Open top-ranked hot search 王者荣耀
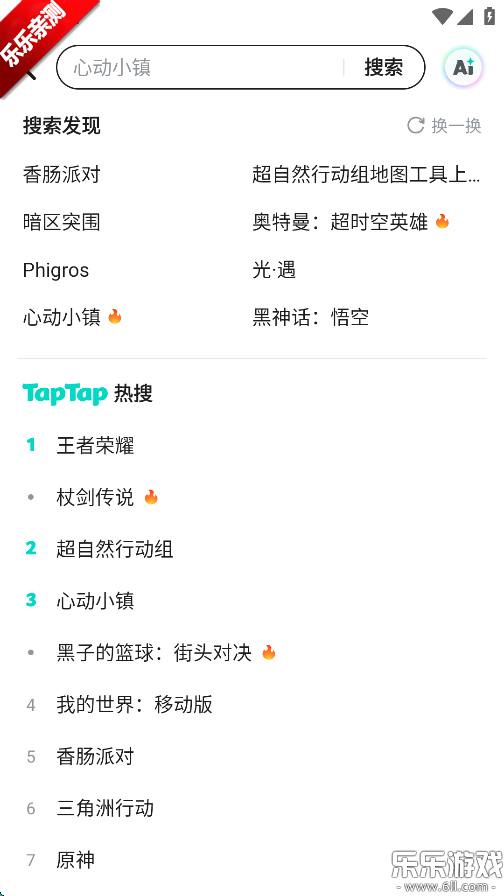 coord(95,446)
